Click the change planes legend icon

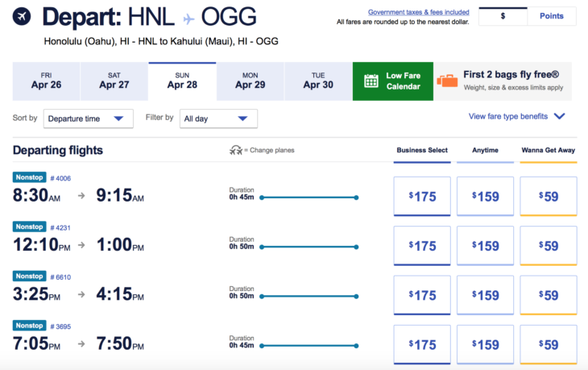(236, 150)
